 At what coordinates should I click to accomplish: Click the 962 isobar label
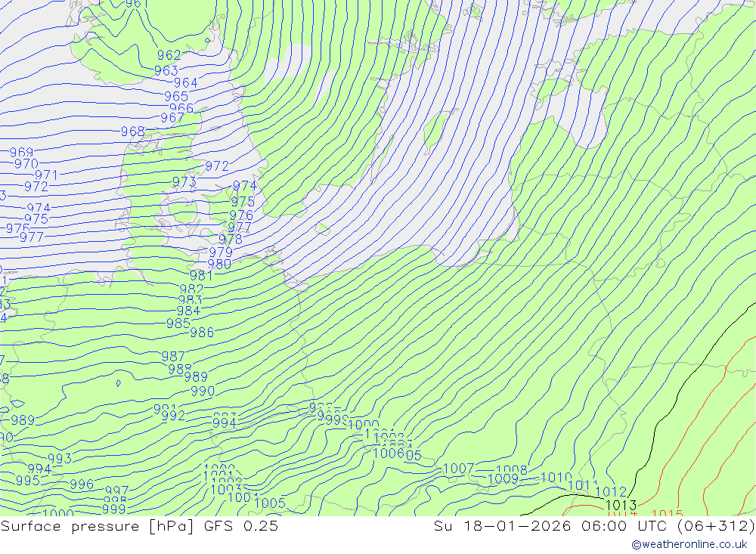tap(169, 55)
